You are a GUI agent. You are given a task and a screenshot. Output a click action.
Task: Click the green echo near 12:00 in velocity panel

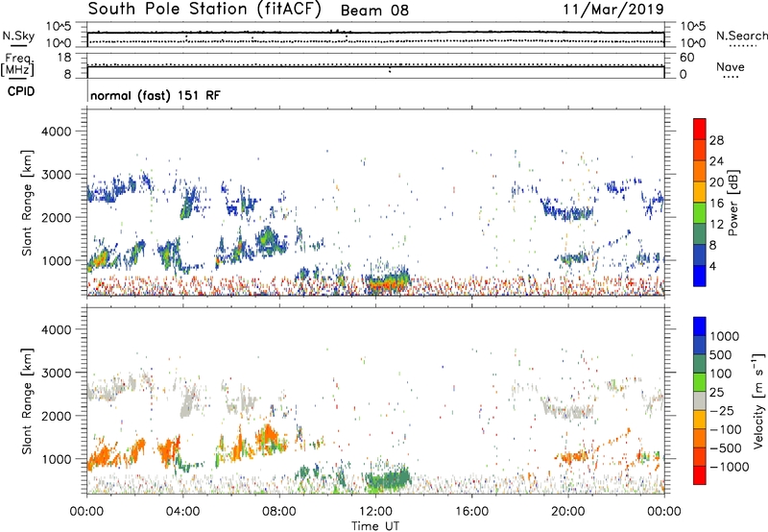[x=387, y=480]
